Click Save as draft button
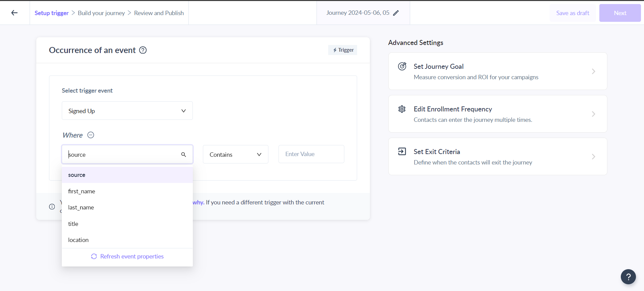 pyautogui.click(x=573, y=13)
